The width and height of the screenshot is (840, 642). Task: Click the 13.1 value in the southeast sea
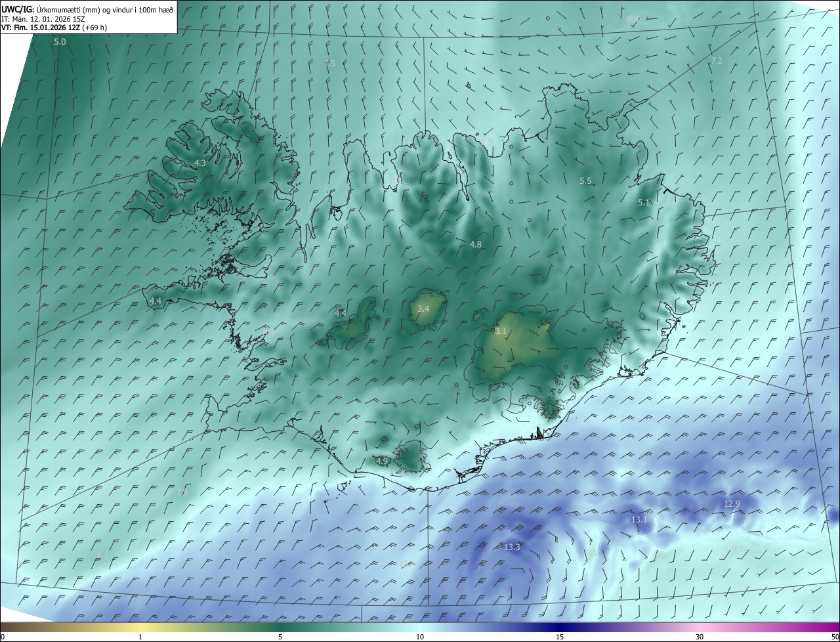coord(639,519)
